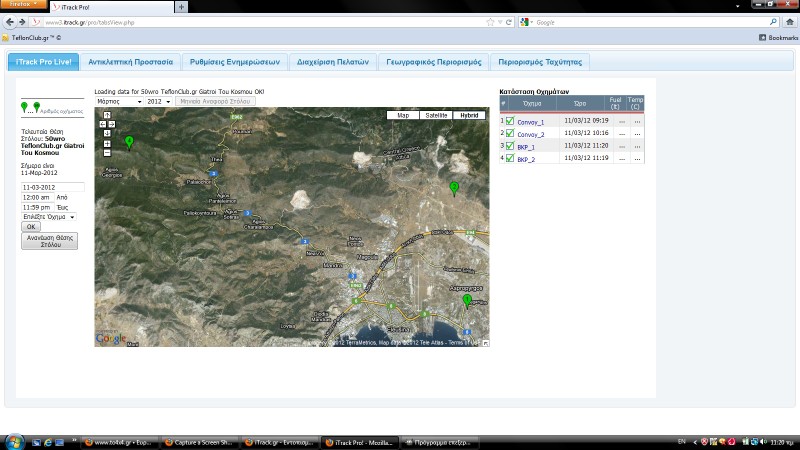Click the start time field 12:00 am
Screen dimensions: 800x450
[x=38, y=197]
